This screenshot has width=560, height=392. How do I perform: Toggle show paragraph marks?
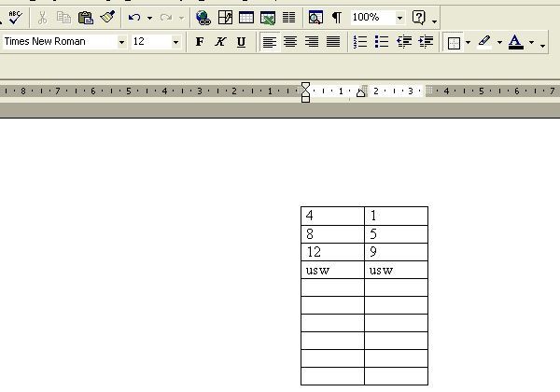click(337, 17)
